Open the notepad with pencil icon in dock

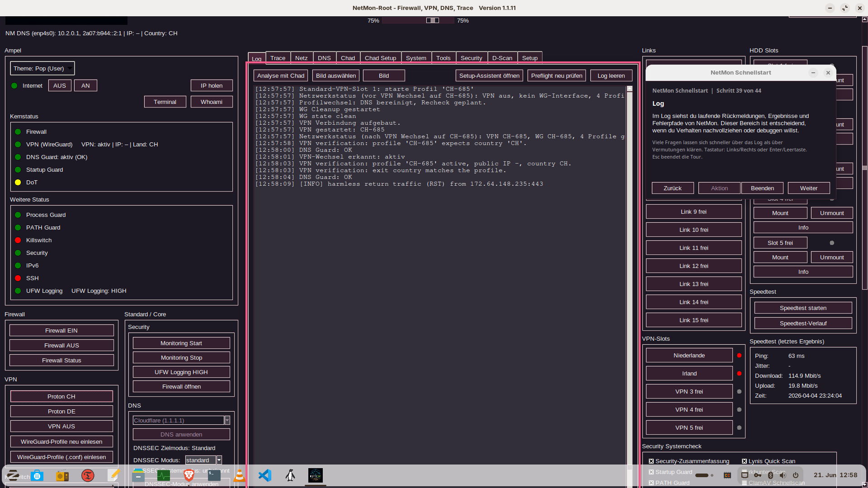113,475
